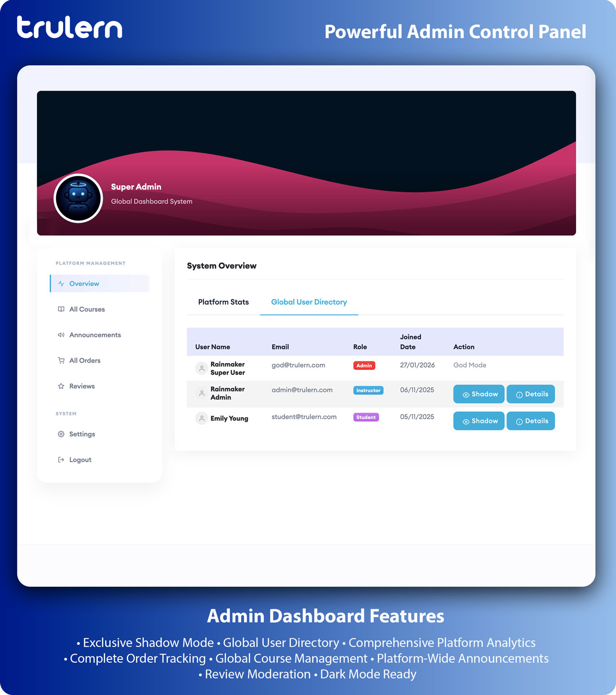
Task: Select the Reviews star icon
Action: coord(61,386)
